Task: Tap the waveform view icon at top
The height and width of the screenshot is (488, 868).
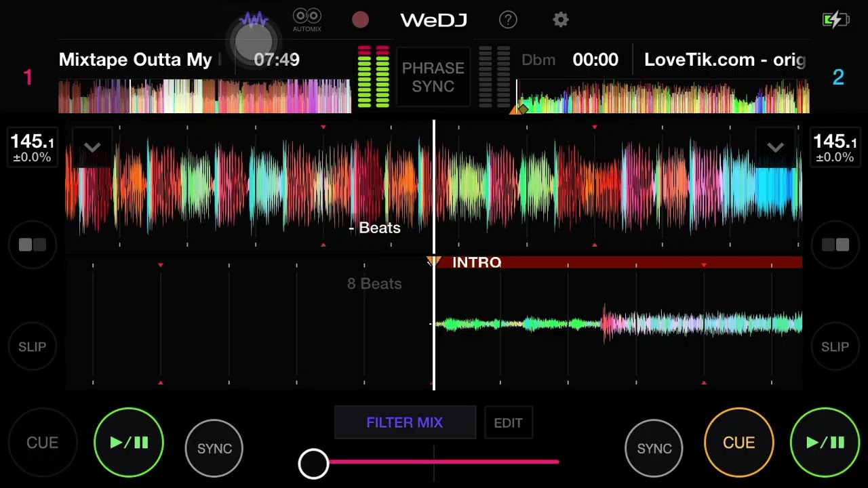Action: pyautogui.click(x=254, y=19)
